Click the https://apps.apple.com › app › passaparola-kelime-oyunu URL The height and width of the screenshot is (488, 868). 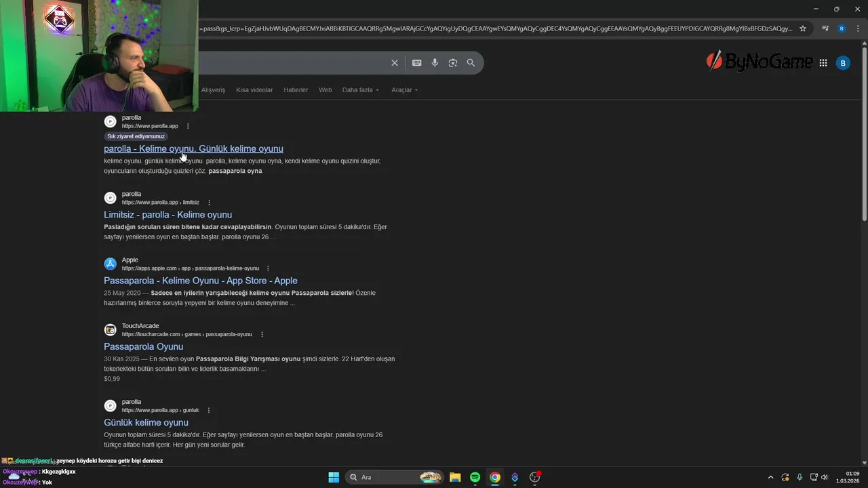pyautogui.click(x=191, y=268)
